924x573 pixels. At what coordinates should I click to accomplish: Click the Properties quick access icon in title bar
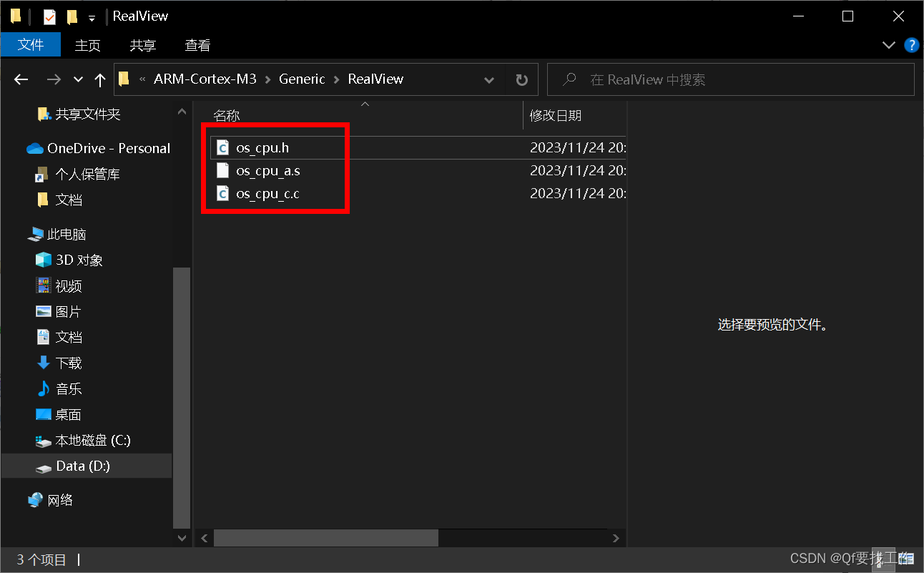click(x=49, y=16)
